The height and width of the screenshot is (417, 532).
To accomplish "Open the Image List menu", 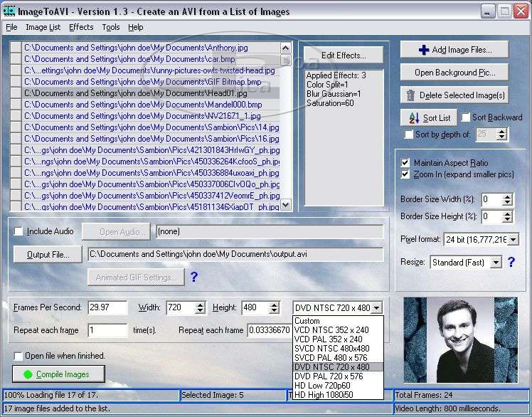I will [43, 27].
